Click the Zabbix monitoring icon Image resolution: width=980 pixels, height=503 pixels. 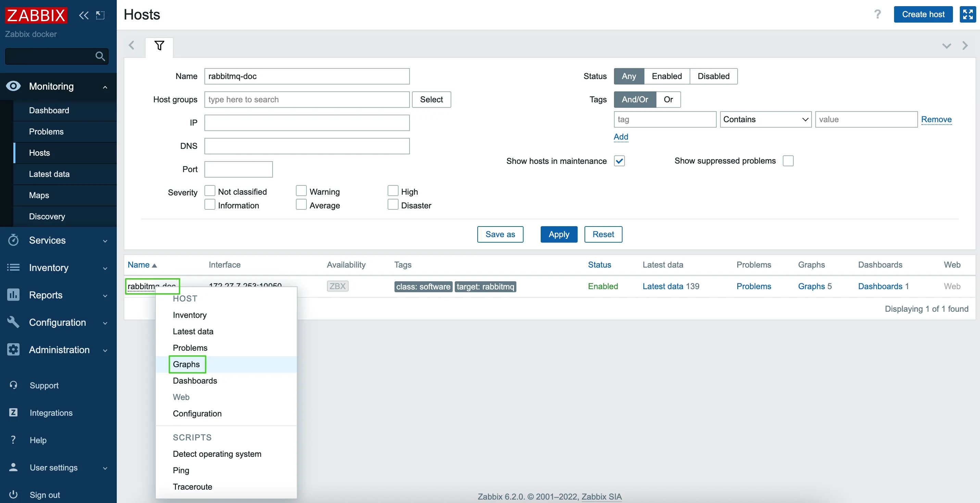click(13, 86)
